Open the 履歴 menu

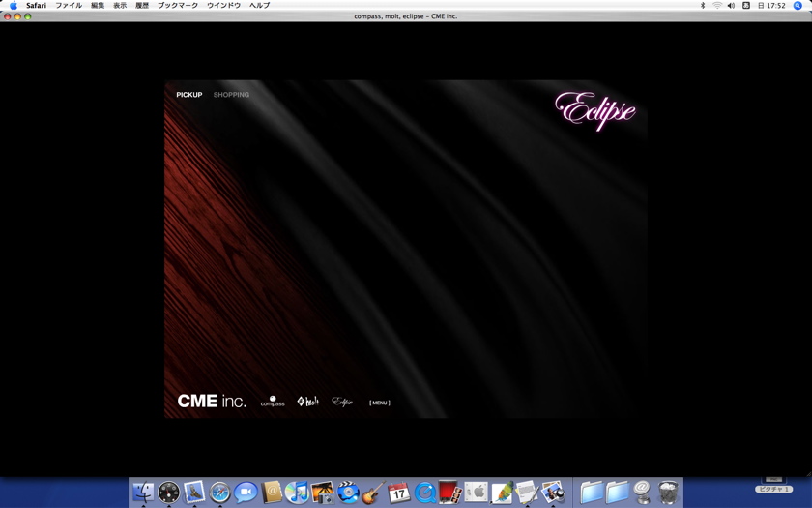tap(142, 5)
